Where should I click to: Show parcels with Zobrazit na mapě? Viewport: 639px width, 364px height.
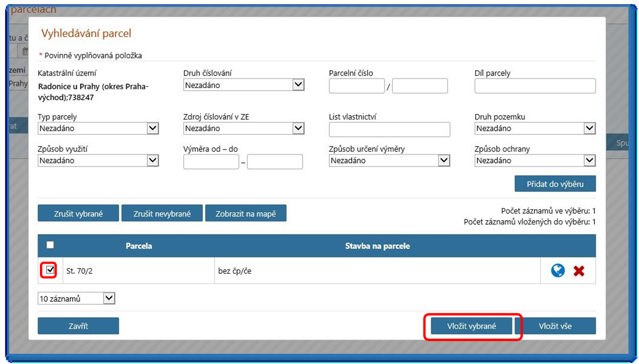246,213
